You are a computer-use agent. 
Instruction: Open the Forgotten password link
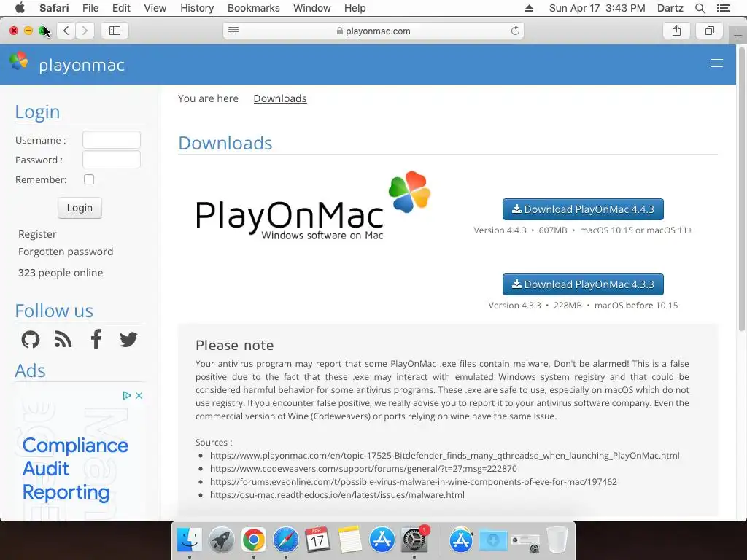(x=66, y=252)
